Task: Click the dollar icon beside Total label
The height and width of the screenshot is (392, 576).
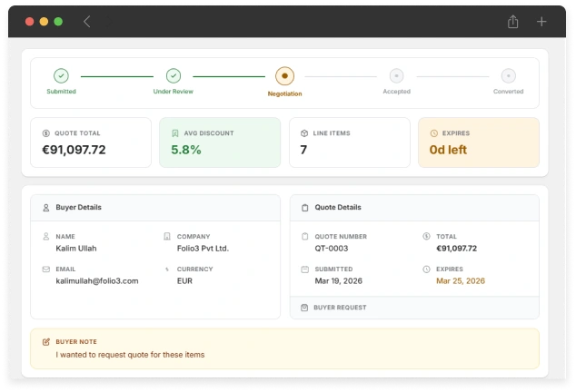Action: pos(426,236)
